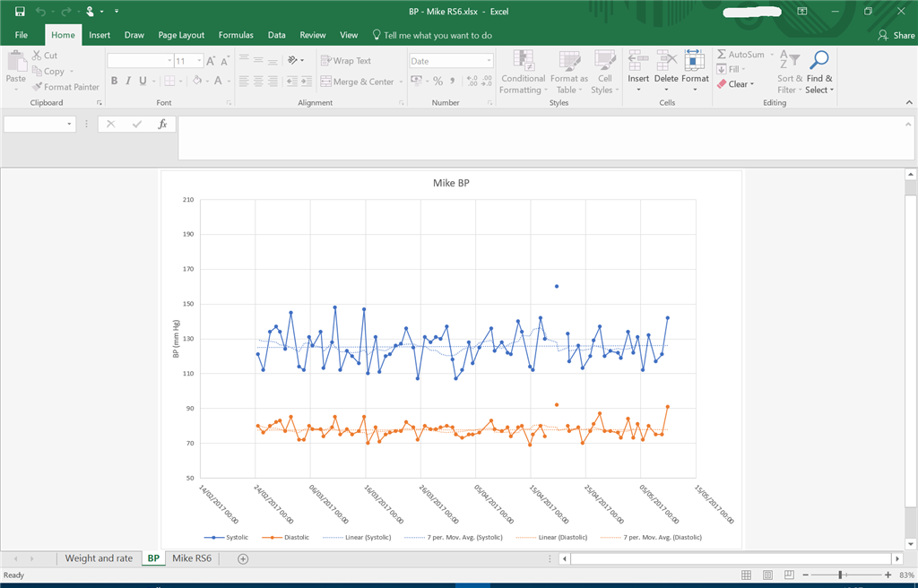Click Format cells button
The width and height of the screenshot is (918, 588).
pyautogui.click(x=695, y=72)
